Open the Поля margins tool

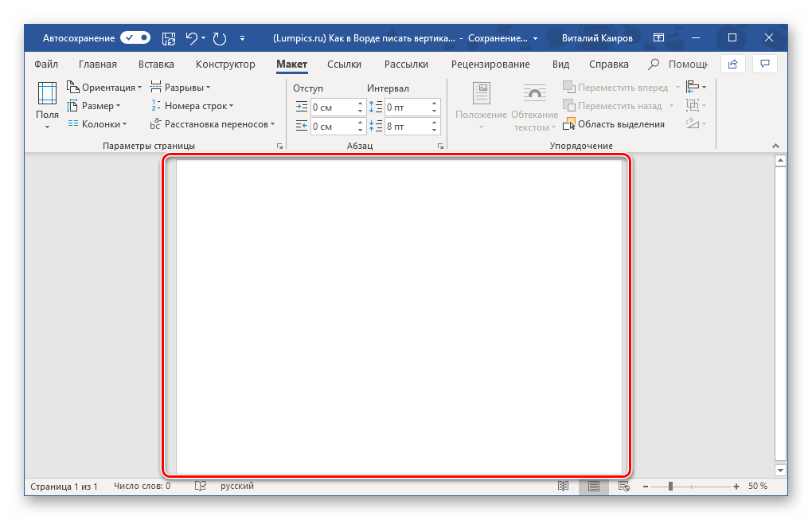tap(47, 105)
